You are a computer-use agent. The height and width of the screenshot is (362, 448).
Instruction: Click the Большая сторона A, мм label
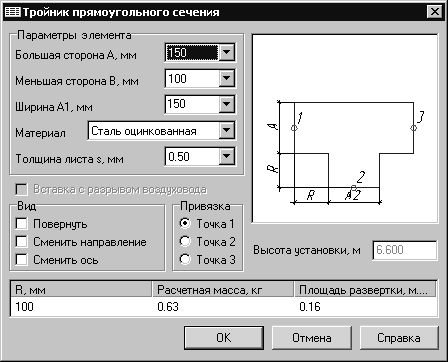tap(76, 55)
